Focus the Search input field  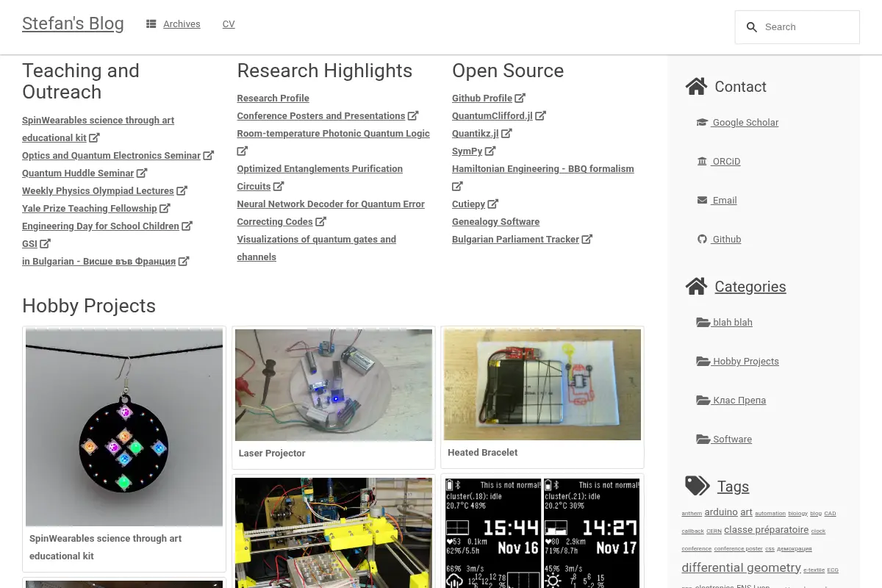(x=797, y=27)
